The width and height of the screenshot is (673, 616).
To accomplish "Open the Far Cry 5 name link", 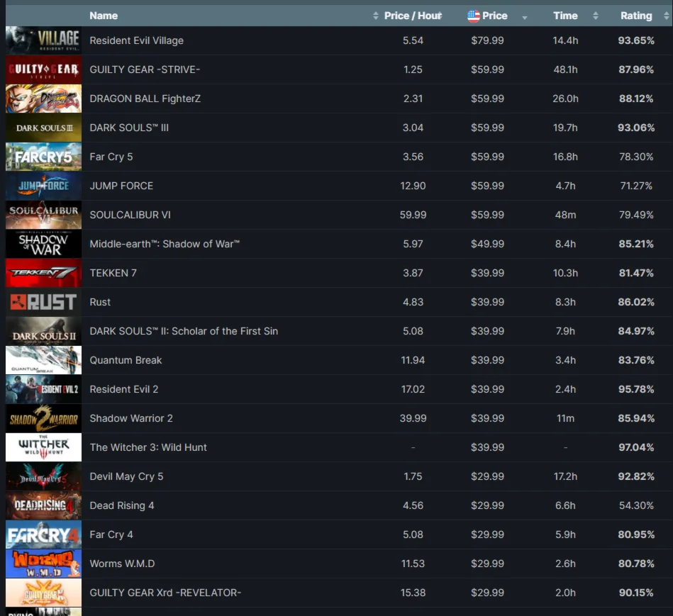I will 111,157.
